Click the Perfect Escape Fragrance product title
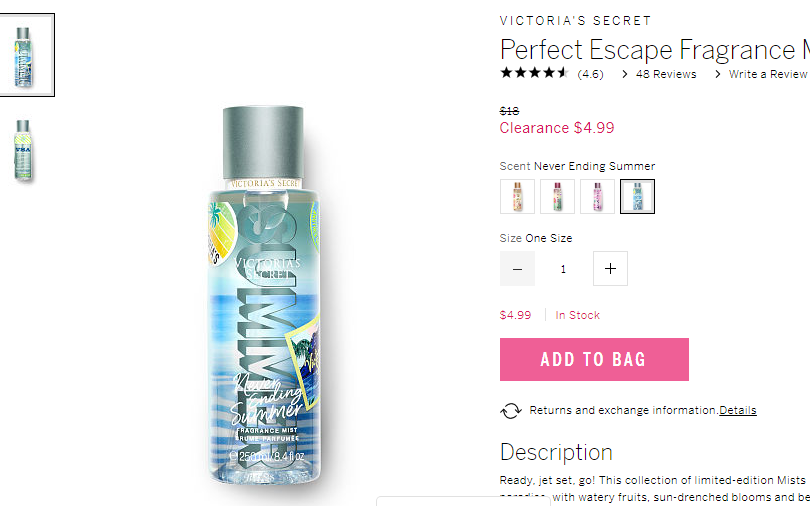The height and width of the screenshot is (506, 810). point(655,50)
